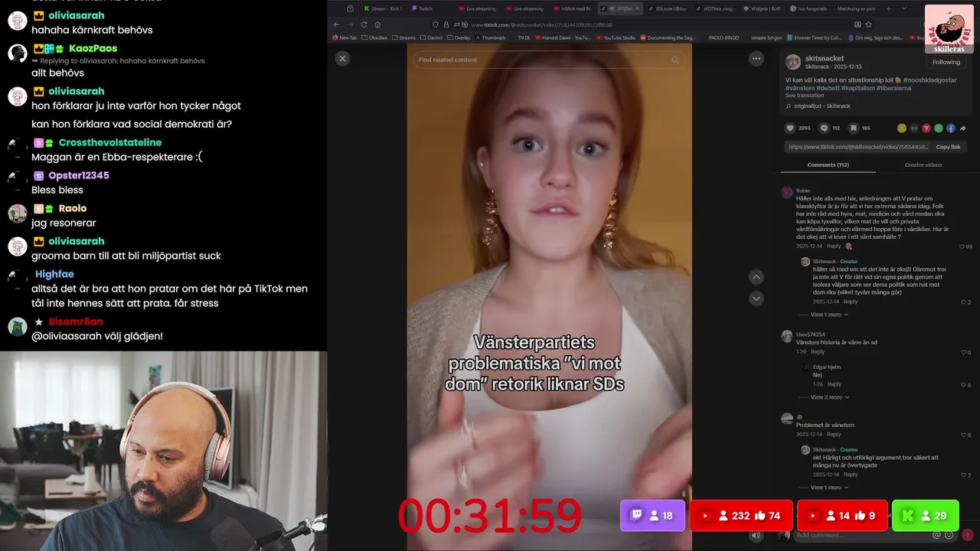980x551 pixels.
Task: Click Crossthevolstateline username in chat
Action: (110, 142)
